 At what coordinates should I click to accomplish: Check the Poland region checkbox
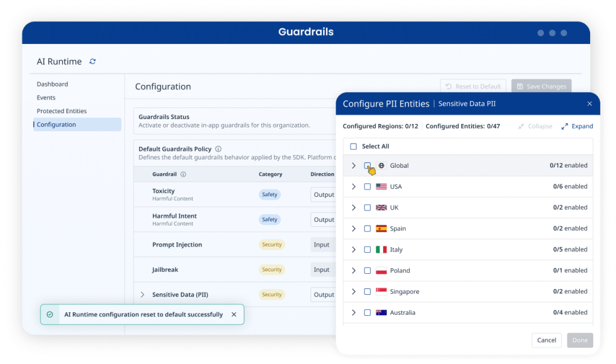(367, 271)
